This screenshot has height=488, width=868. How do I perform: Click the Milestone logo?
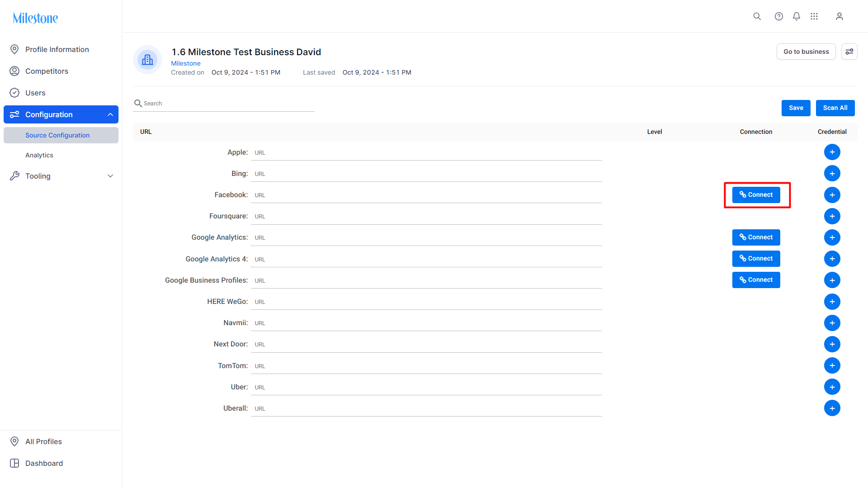(x=35, y=18)
